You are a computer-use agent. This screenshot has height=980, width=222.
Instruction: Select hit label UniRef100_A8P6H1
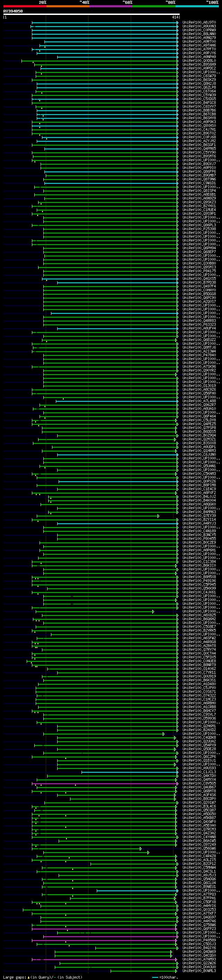click(199, 550)
